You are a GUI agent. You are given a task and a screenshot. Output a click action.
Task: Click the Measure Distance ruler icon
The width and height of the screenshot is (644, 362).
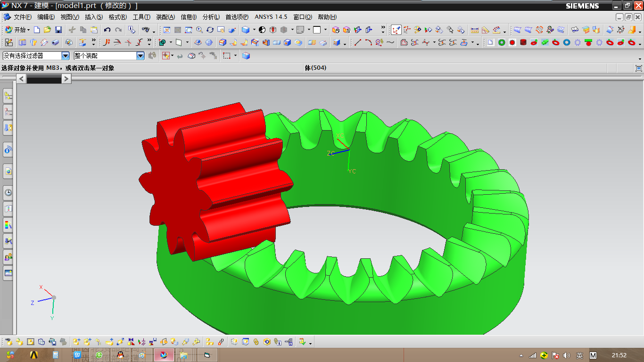click(475, 30)
